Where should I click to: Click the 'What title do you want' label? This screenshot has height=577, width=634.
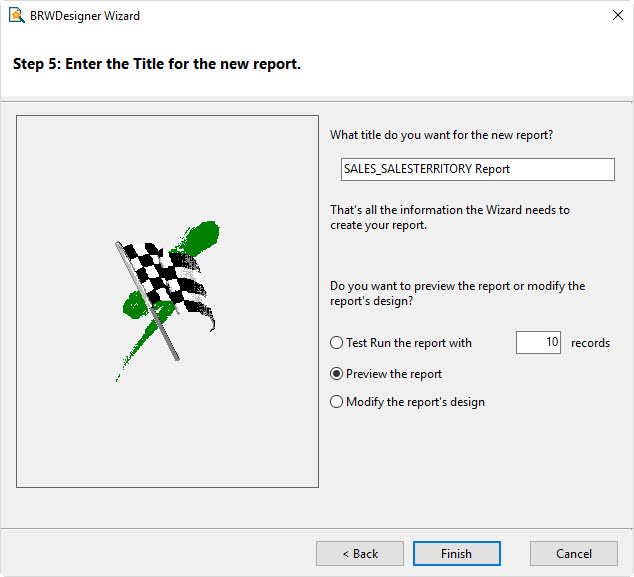442,135
